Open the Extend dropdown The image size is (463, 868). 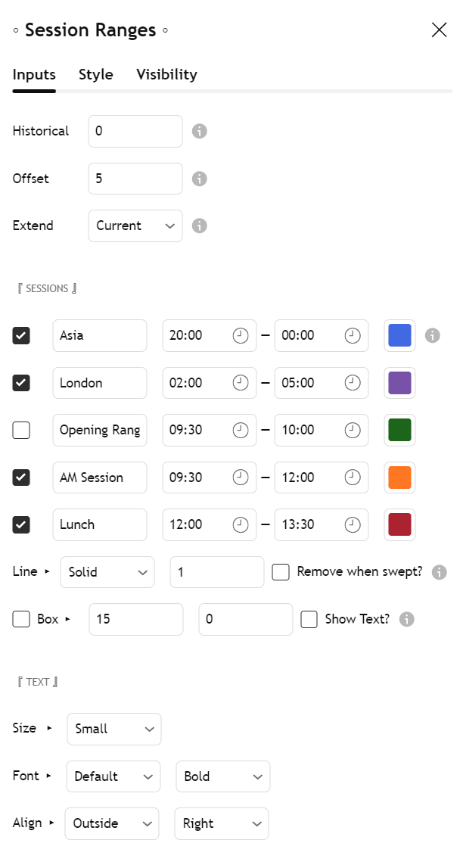coord(135,226)
